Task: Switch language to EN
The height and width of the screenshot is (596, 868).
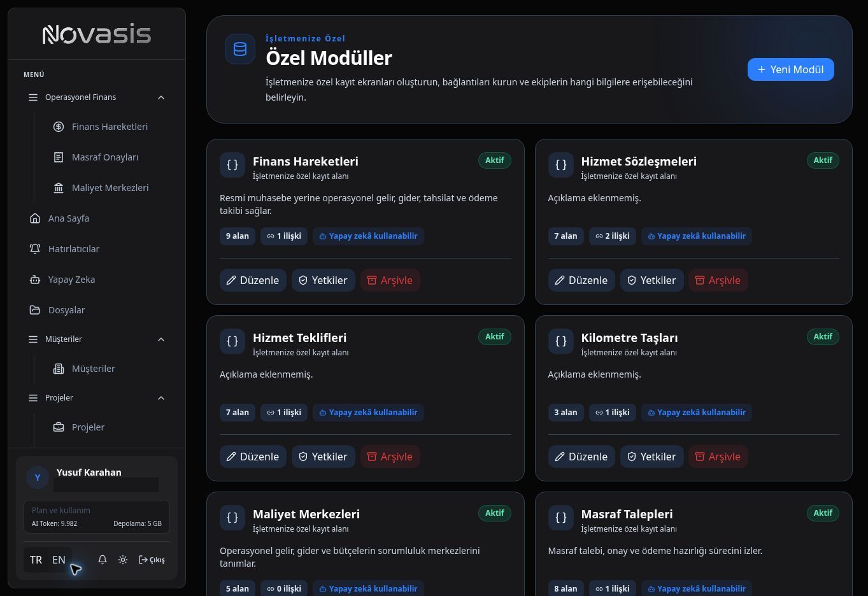Action: pos(59,560)
